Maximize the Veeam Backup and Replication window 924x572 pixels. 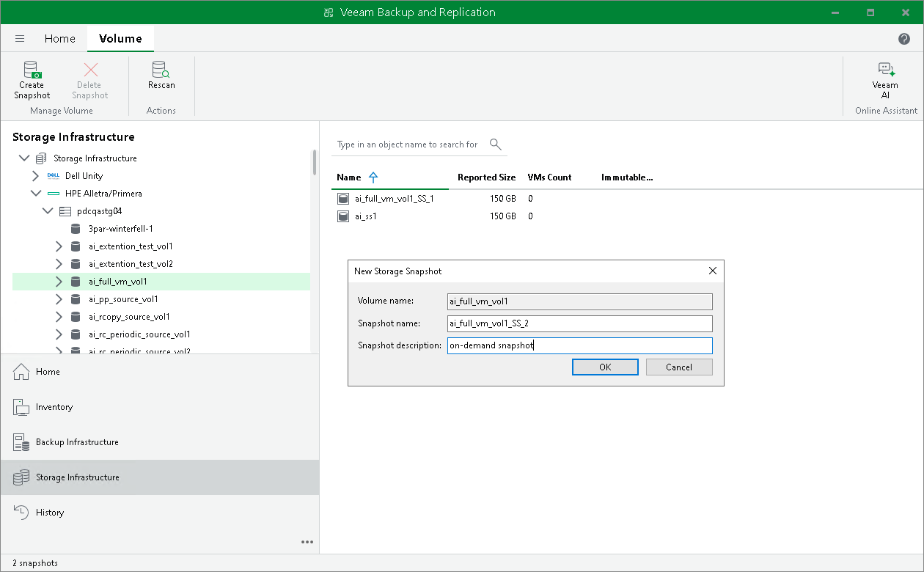(870, 12)
